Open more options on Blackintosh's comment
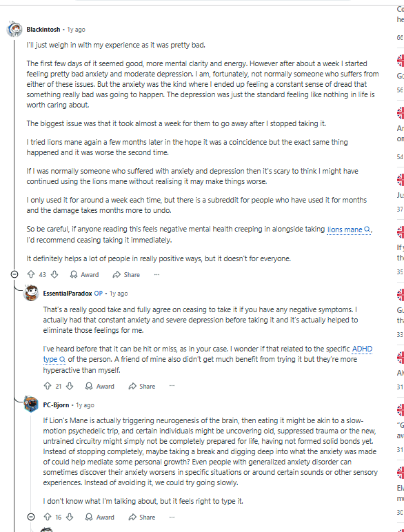 coord(156,274)
